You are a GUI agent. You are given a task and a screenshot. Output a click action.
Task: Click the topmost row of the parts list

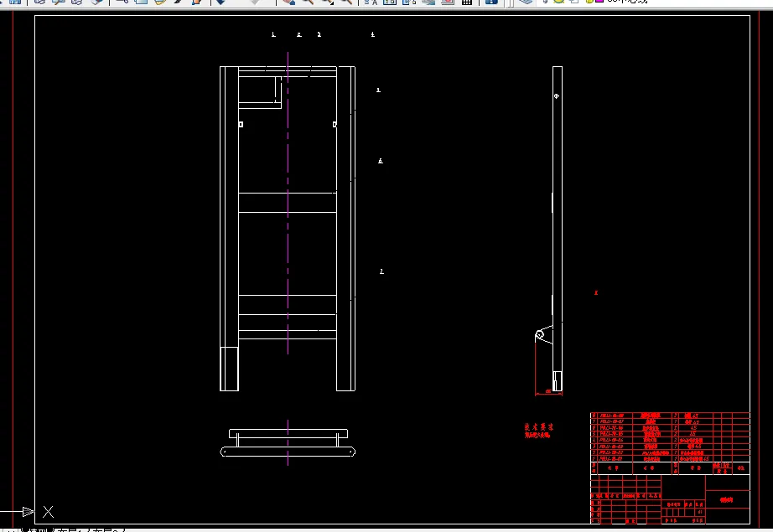[x=670, y=416]
